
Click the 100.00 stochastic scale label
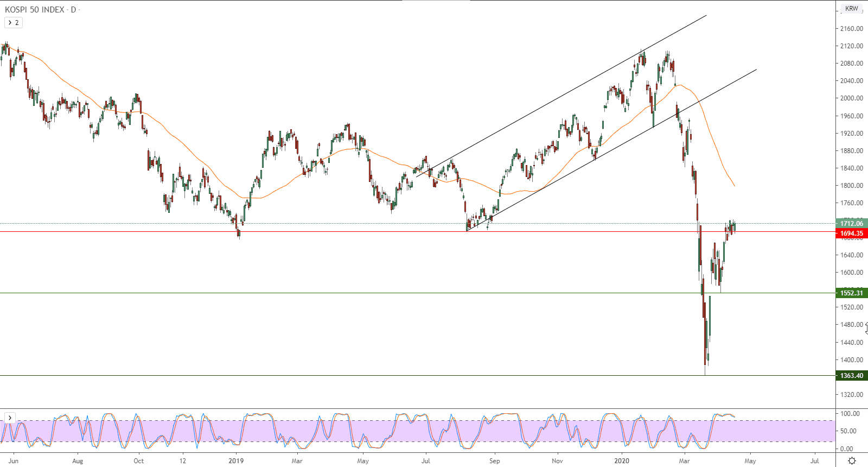(850, 414)
